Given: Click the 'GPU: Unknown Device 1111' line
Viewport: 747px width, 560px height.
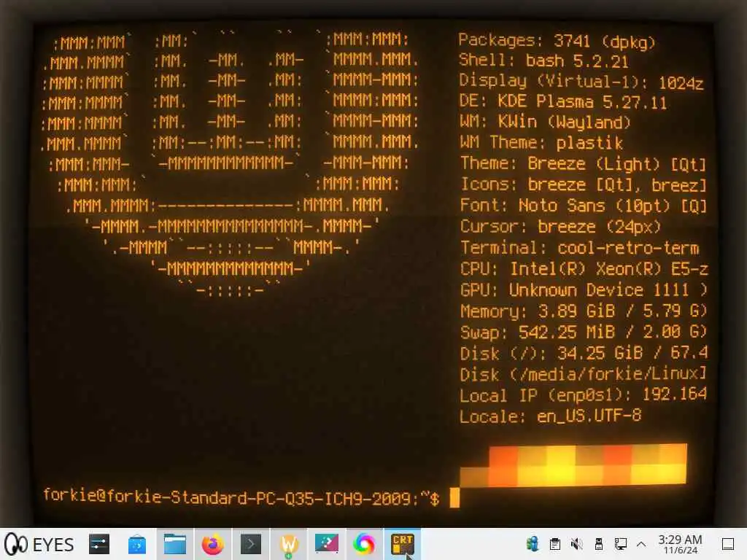Looking at the screenshot, I should coord(584,290).
